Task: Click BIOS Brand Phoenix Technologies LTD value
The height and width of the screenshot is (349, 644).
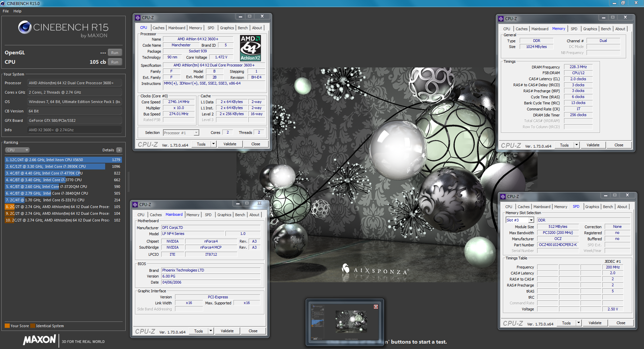Action: 211,270
